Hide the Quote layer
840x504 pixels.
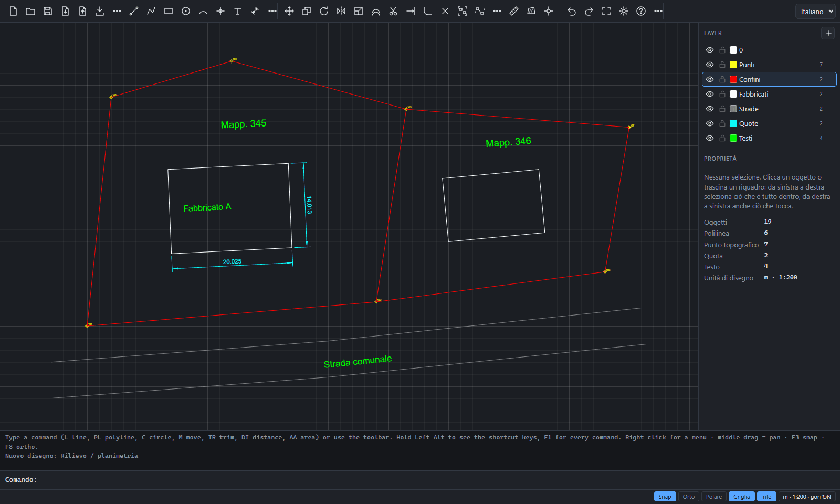(710, 123)
